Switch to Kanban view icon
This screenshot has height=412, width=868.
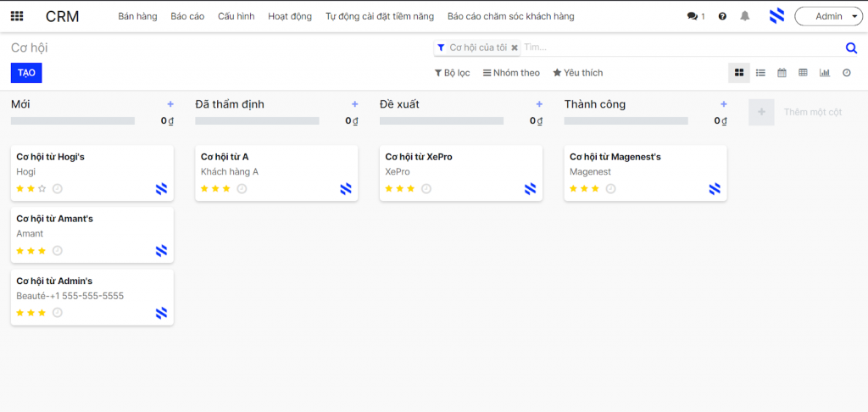739,73
